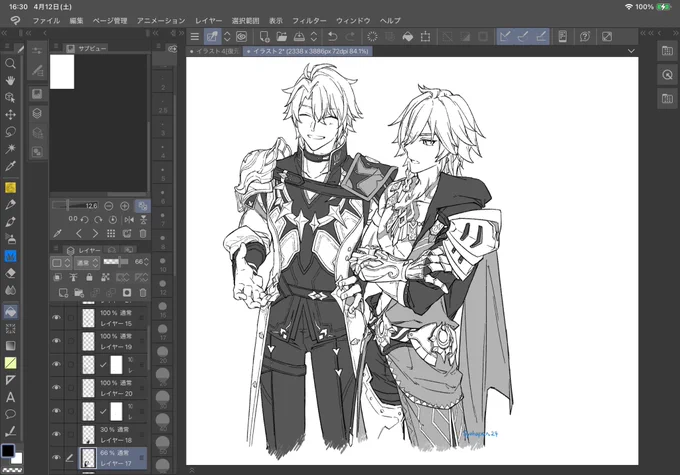Switch to the イラスト4 canvas tab
Image resolution: width=680 pixels, height=475 pixels.
coord(215,51)
